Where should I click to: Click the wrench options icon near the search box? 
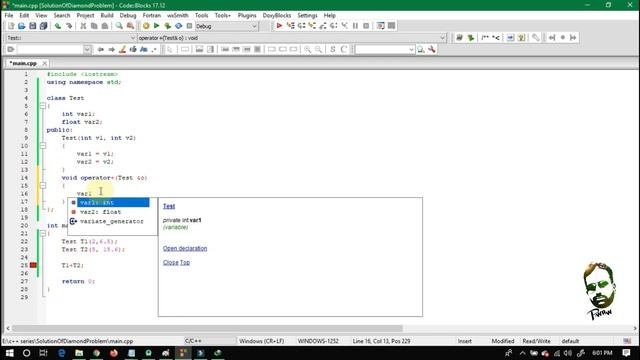432,49
